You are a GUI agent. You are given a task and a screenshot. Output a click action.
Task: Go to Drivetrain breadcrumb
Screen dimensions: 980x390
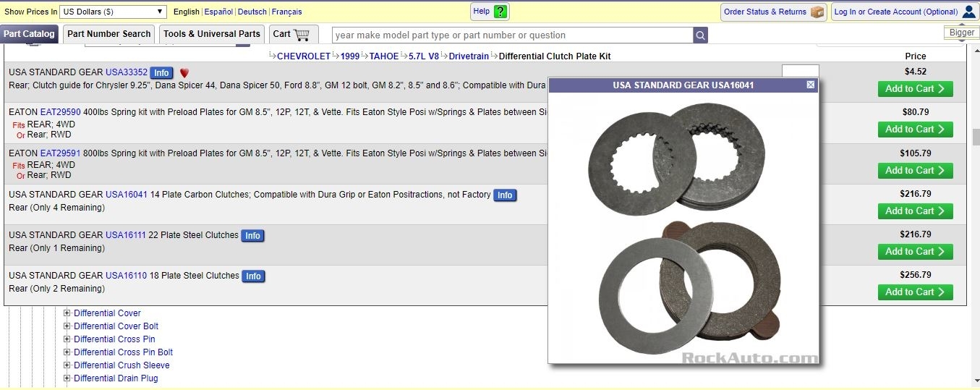pos(469,56)
